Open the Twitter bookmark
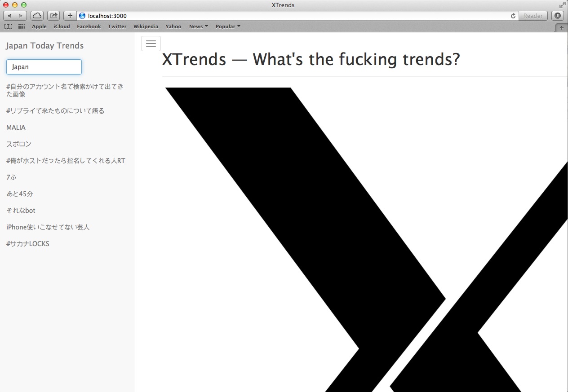This screenshot has width=568, height=392. [117, 26]
